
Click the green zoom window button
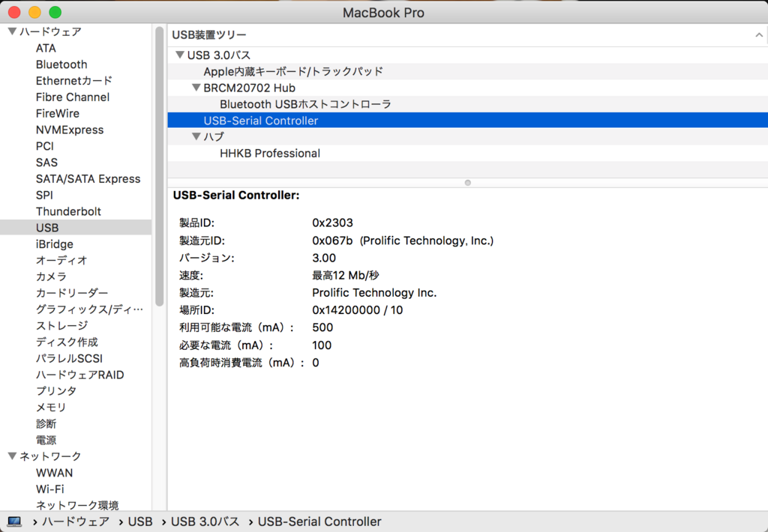tap(55, 12)
